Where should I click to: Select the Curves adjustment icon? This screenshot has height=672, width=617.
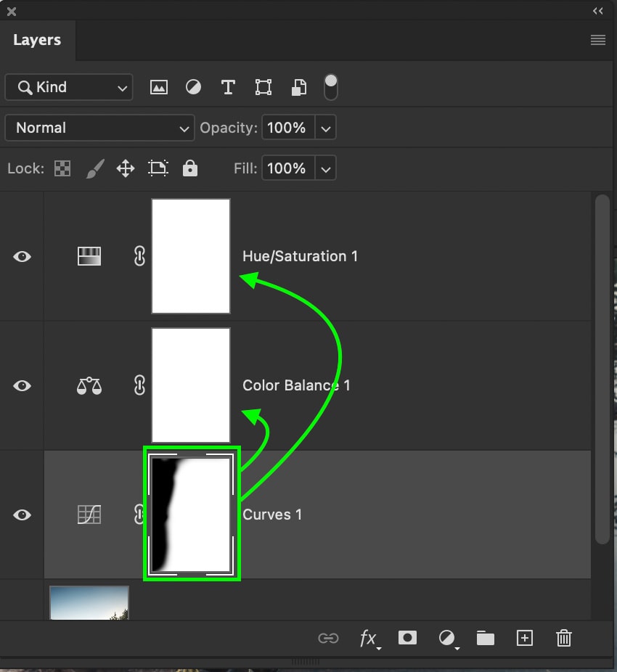(89, 515)
